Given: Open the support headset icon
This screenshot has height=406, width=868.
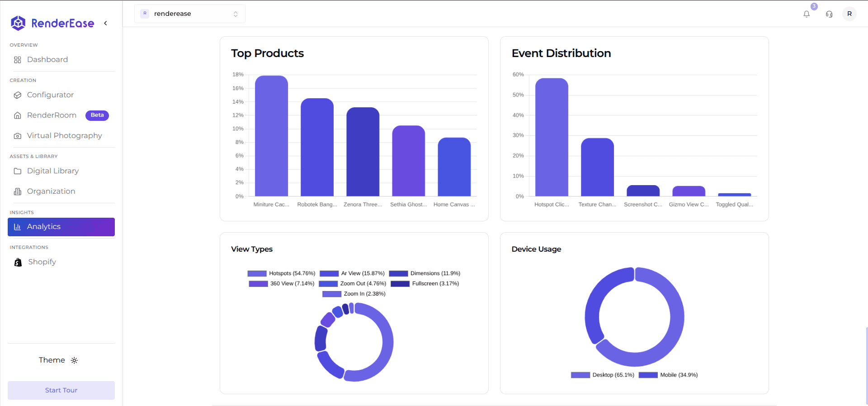Looking at the screenshot, I should [x=829, y=14].
